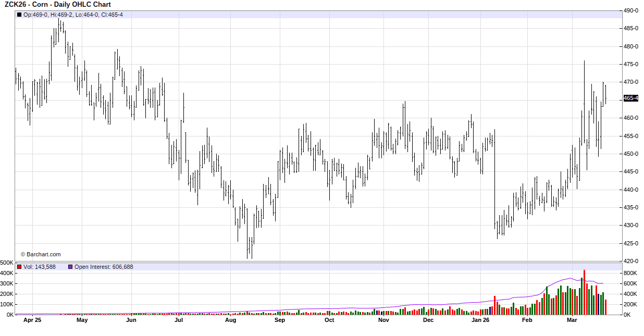The image size is (644, 336).
Task: Click the 450-0 price axis label
Action: (631, 154)
